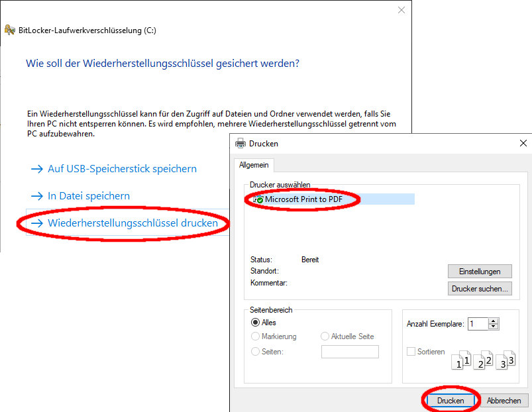Increase number of copies with up arrow
This screenshot has width=532, height=412.
(494, 321)
